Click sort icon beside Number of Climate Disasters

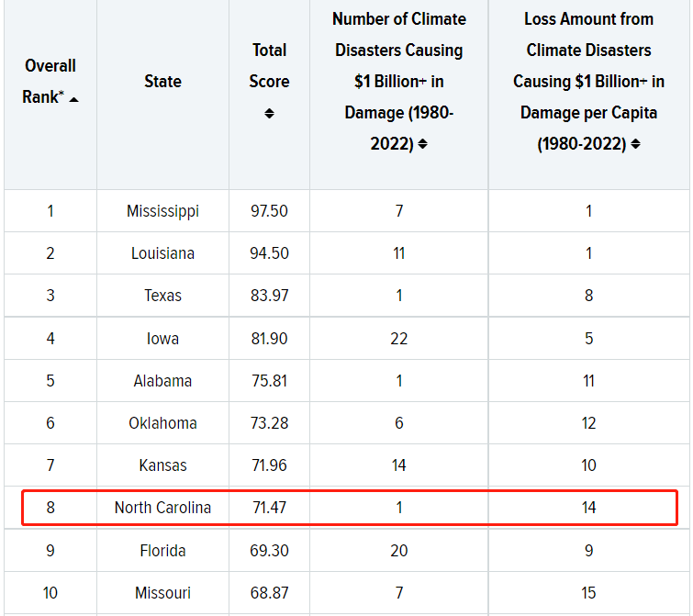pos(423,144)
